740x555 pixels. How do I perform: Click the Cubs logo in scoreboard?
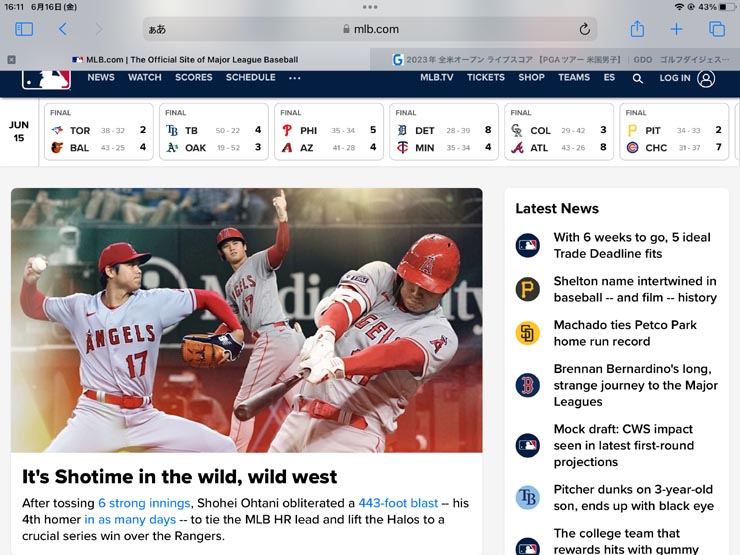click(632, 148)
